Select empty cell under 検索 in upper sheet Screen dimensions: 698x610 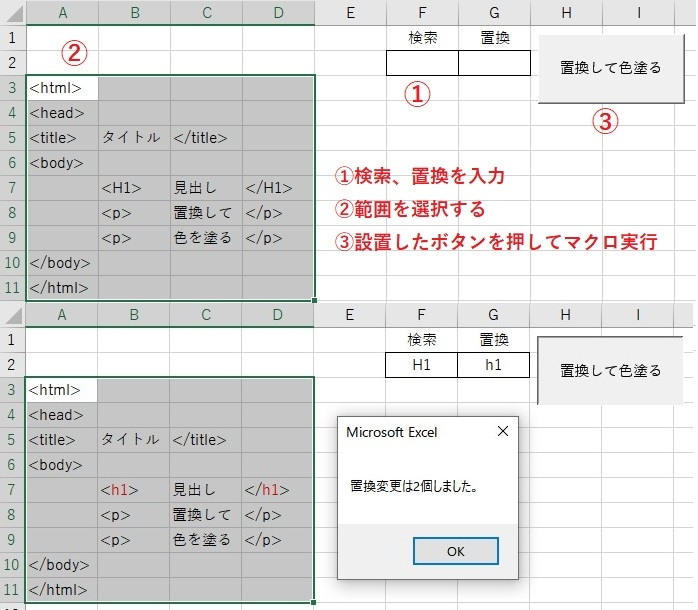422,63
